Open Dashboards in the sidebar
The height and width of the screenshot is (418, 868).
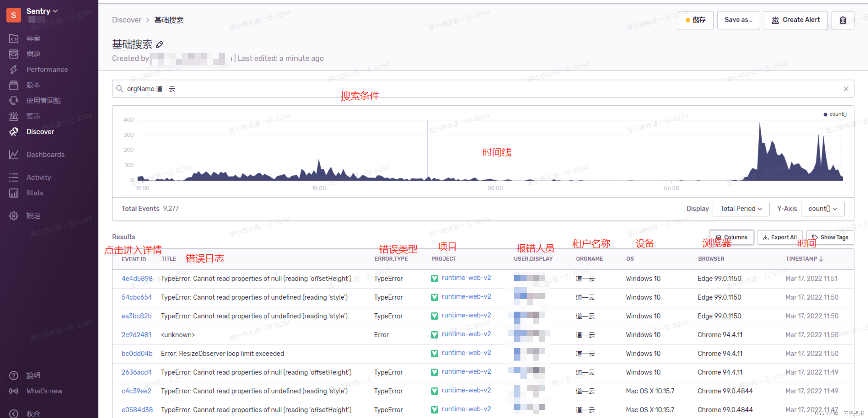click(45, 155)
